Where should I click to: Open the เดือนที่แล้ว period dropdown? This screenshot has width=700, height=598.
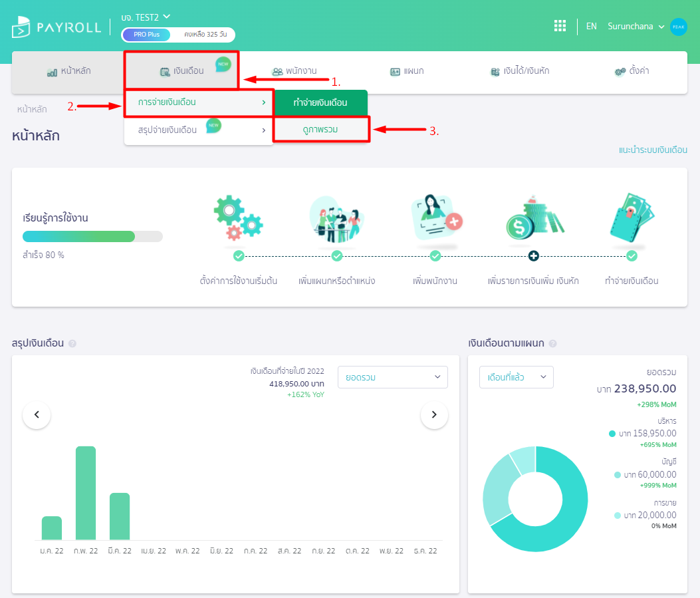(x=516, y=377)
